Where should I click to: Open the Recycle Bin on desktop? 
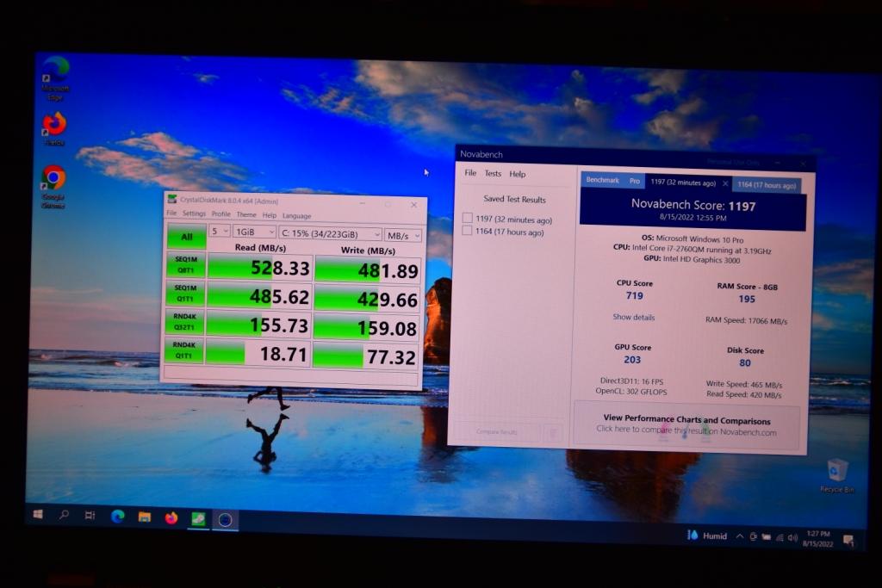click(837, 475)
